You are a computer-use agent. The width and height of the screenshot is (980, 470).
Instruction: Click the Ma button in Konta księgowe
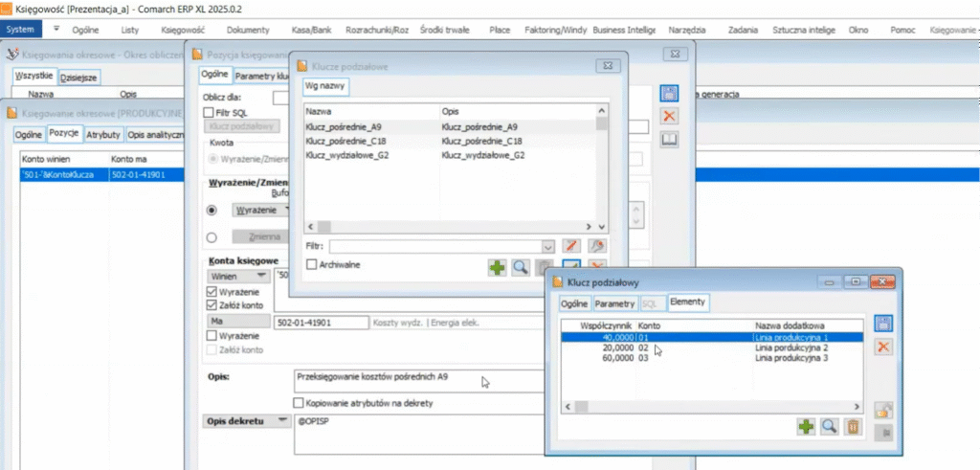coord(237,322)
